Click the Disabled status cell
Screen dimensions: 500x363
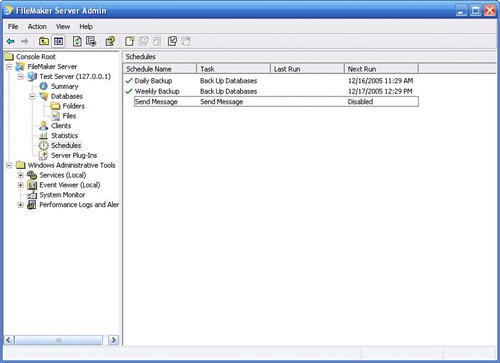point(360,102)
